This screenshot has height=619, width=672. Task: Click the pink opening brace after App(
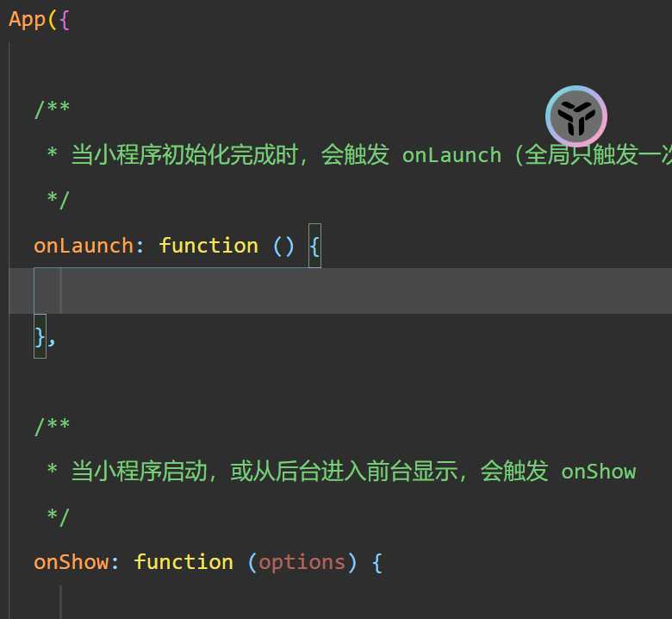(x=65, y=20)
